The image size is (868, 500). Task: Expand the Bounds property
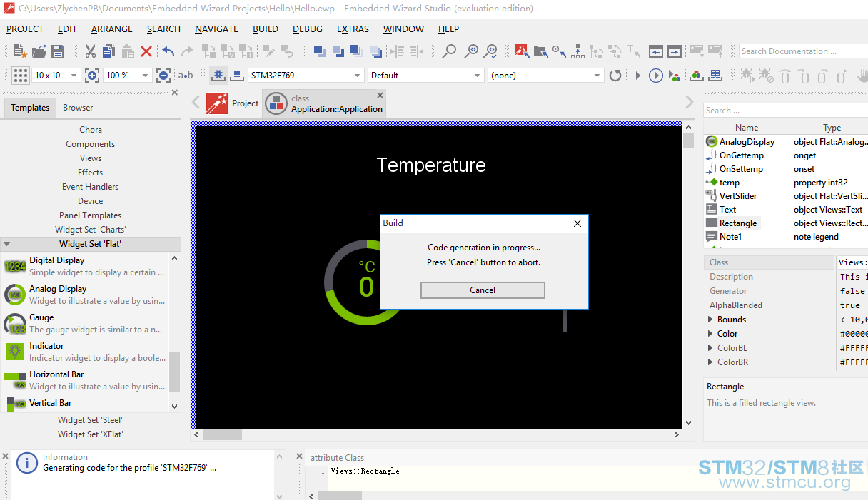pos(710,320)
